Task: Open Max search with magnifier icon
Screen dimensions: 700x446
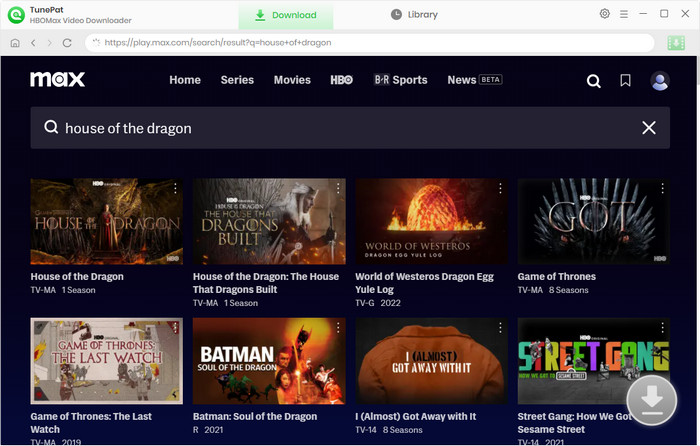Action: 593,81
